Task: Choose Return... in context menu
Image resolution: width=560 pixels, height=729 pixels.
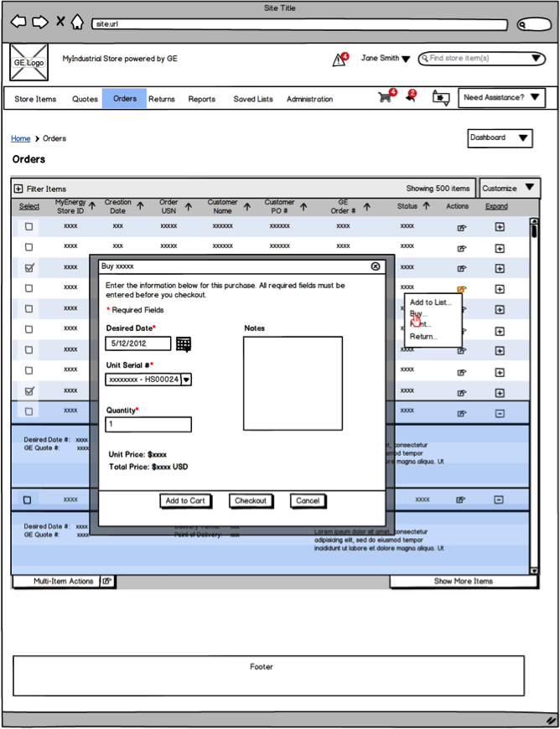Action: pyautogui.click(x=423, y=337)
